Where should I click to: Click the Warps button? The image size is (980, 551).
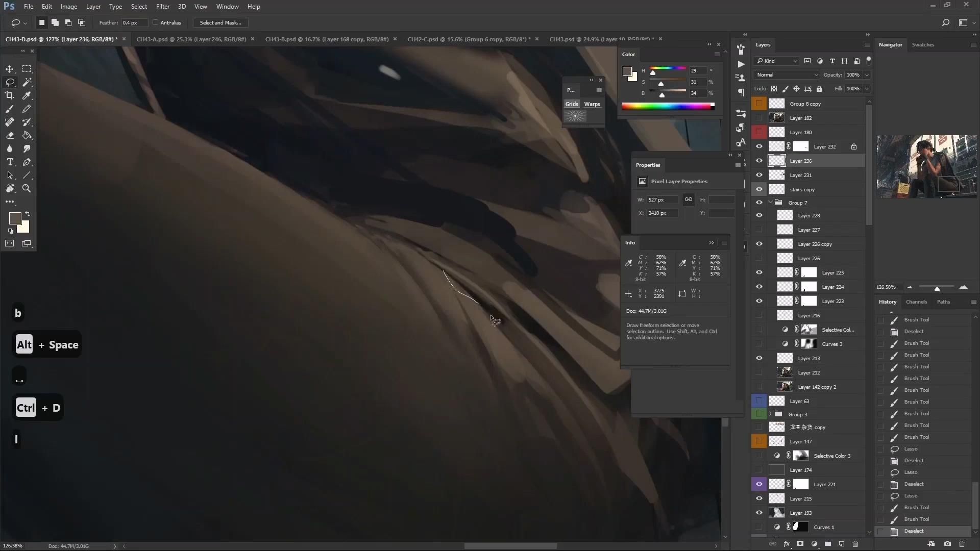click(x=592, y=104)
